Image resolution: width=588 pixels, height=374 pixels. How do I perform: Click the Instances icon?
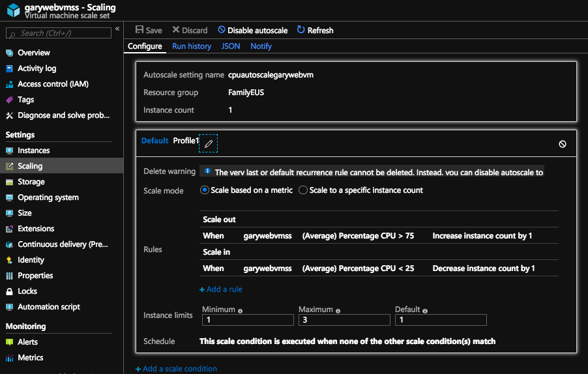9,151
